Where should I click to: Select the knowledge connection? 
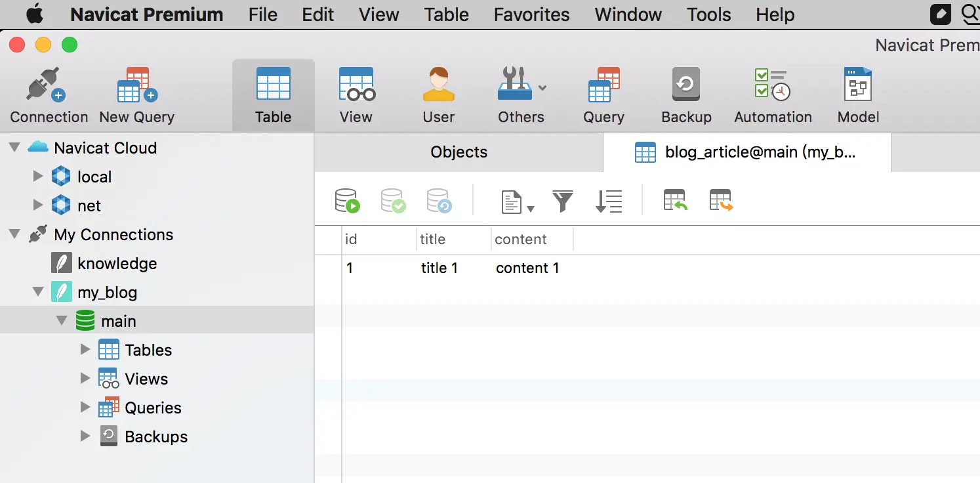[117, 263]
